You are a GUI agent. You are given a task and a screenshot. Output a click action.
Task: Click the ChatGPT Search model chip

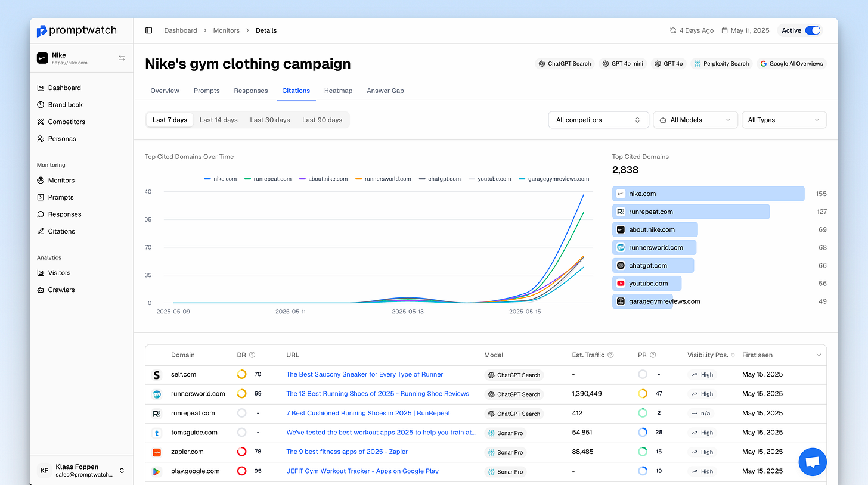point(565,64)
